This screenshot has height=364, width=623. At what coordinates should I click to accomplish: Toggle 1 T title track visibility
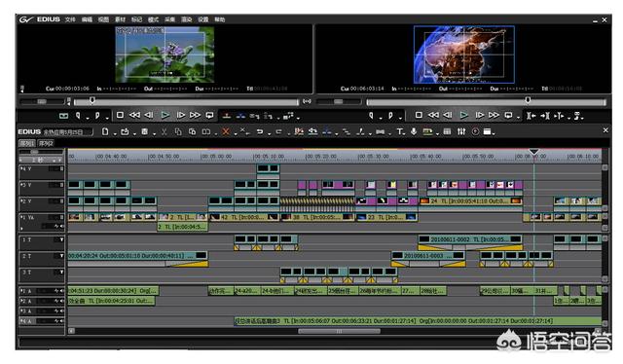click(x=61, y=239)
